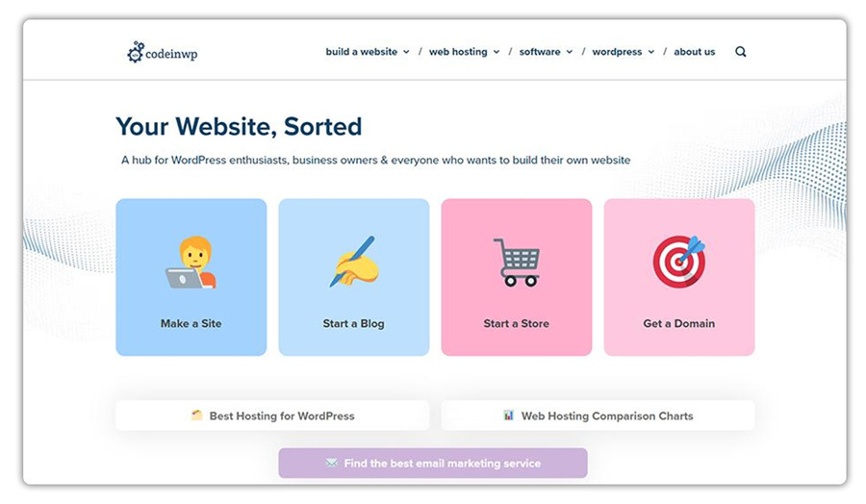Image resolution: width=866 pixels, height=504 pixels.
Task: Tap the envelope icon in purple banner
Action: [x=331, y=463]
